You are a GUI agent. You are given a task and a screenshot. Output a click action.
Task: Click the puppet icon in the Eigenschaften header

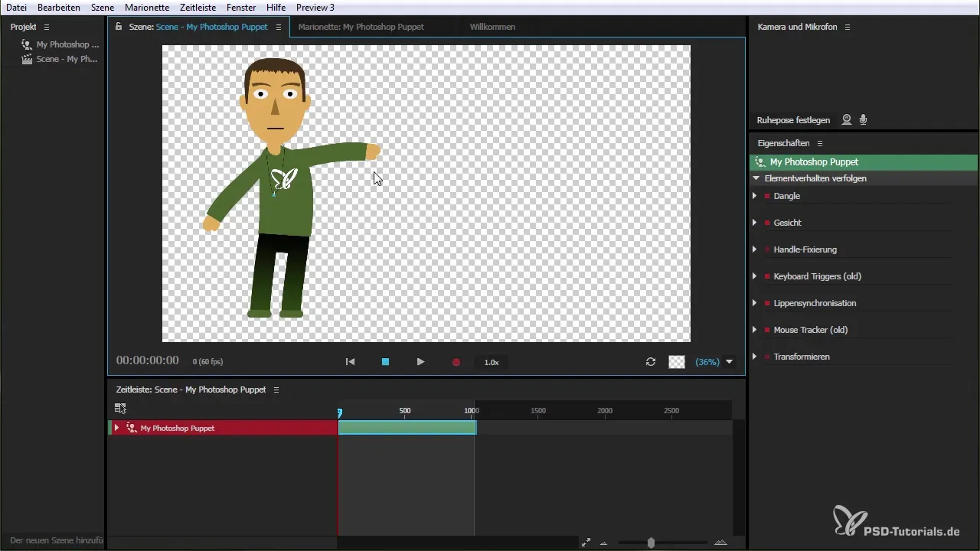(x=760, y=162)
